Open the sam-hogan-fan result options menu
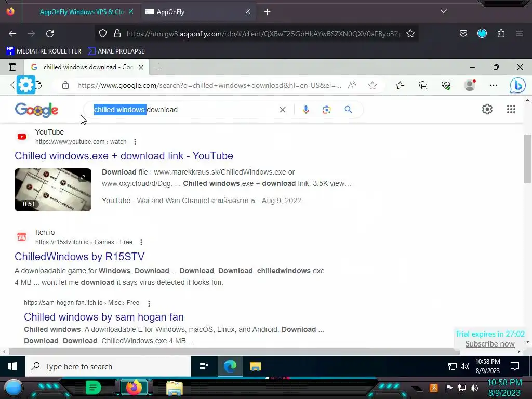The image size is (532, 399). click(x=149, y=303)
